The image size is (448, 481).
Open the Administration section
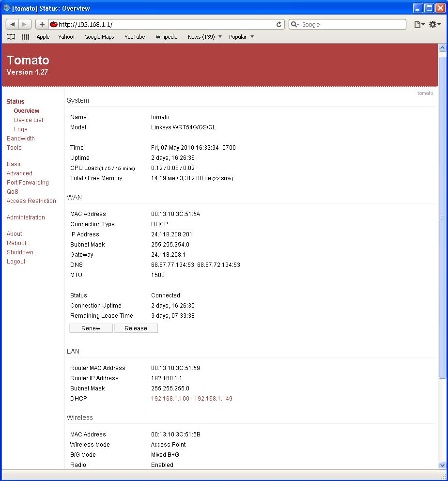pyautogui.click(x=26, y=217)
